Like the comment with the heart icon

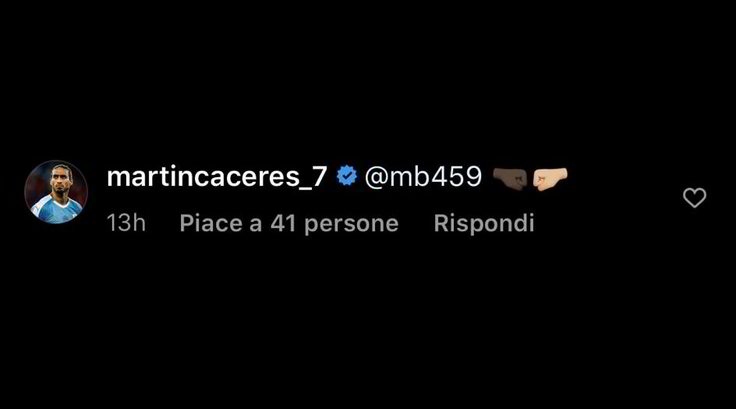point(694,198)
